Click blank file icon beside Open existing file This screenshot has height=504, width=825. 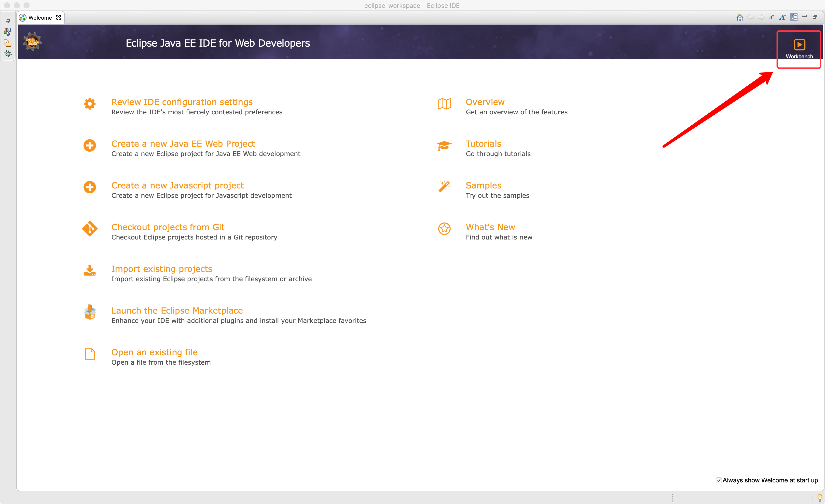[x=90, y=354]
